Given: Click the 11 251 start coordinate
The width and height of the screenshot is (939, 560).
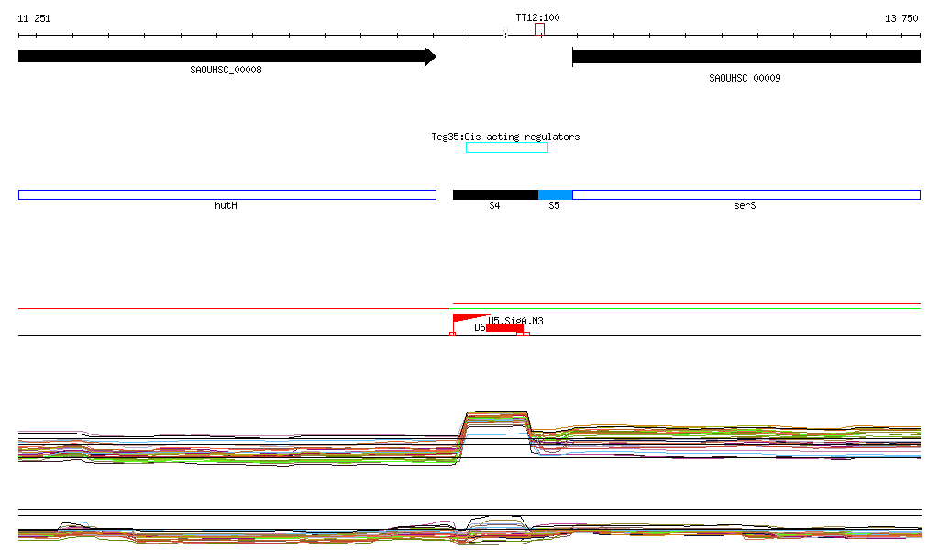Looking at the screenshot, I should [34, 18].
